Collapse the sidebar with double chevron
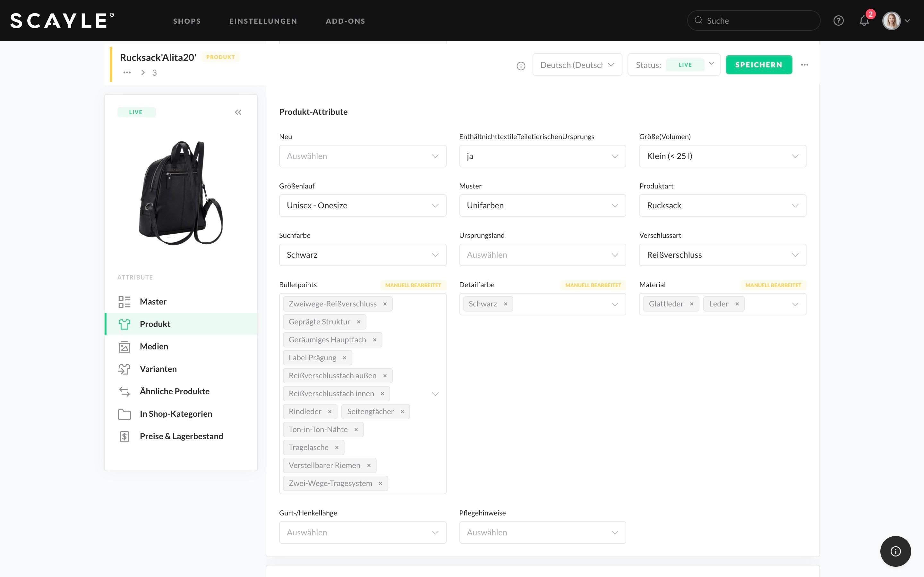 [x=238, y=112]
